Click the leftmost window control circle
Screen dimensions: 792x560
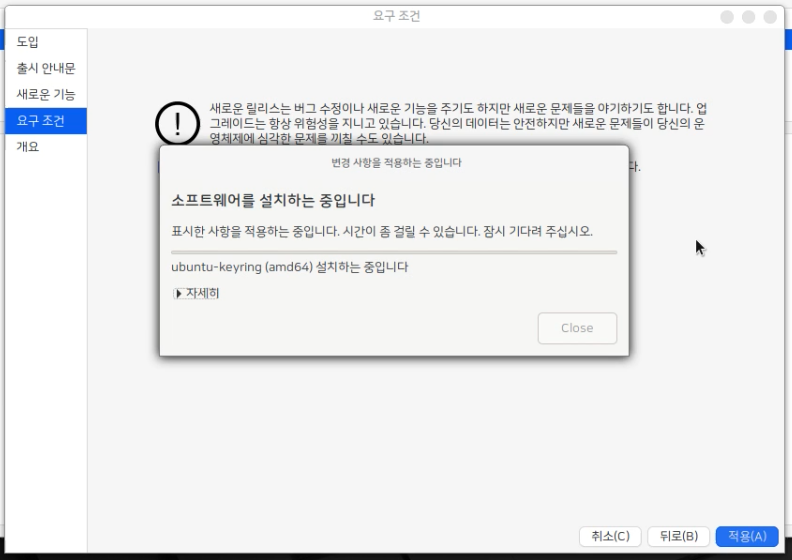click(727, 17)
